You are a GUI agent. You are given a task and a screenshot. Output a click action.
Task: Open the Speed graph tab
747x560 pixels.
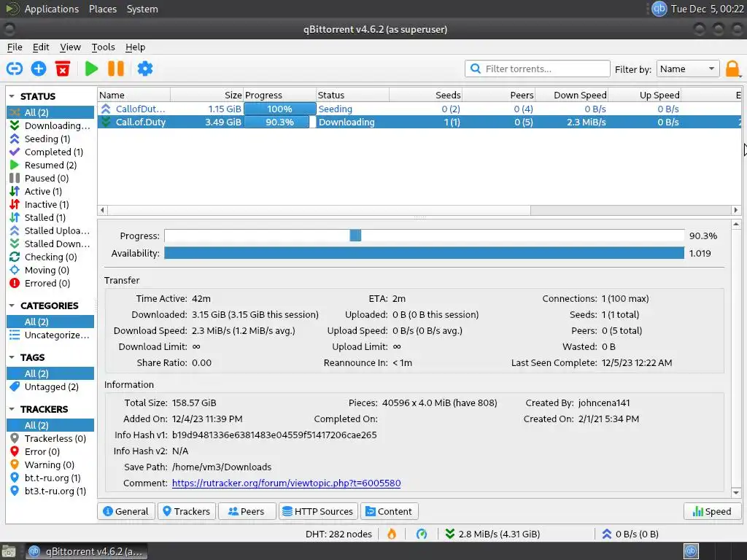712,511
